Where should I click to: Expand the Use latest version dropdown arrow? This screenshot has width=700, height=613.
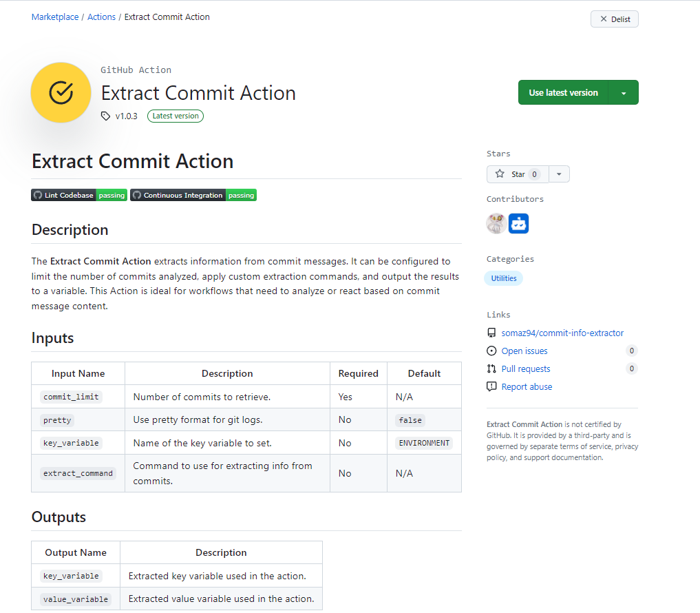[624, 92]
